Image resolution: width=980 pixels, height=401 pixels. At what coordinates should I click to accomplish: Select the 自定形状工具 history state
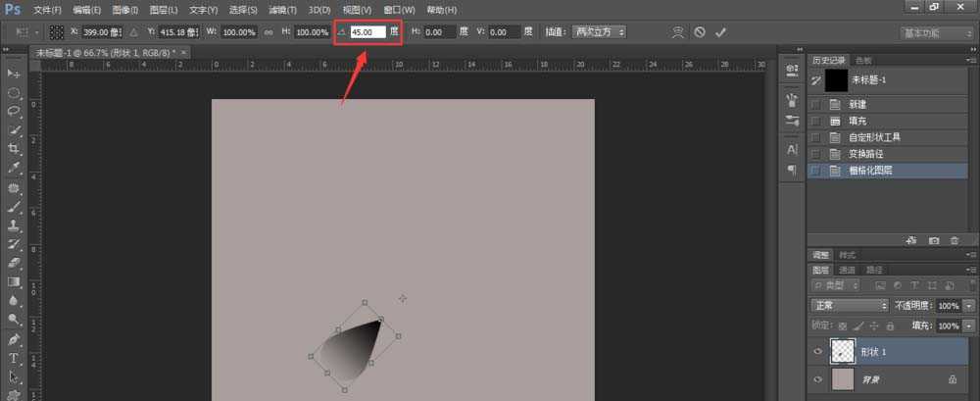872,137
